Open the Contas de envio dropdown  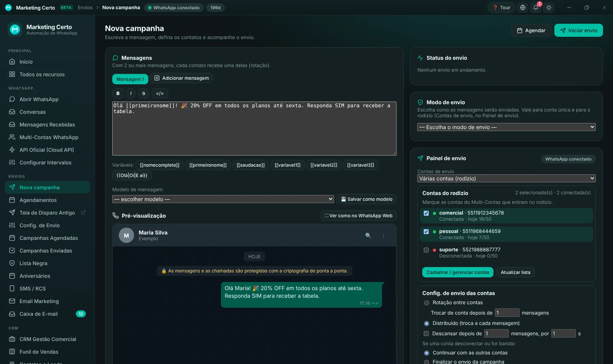coord(506,179)
